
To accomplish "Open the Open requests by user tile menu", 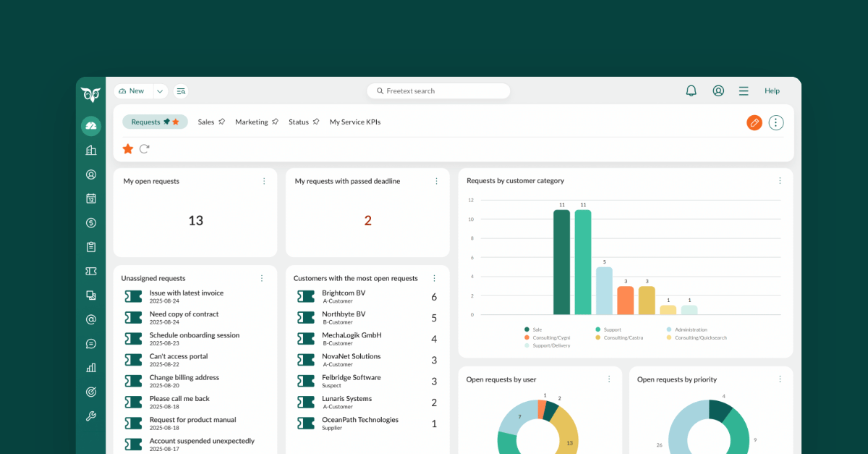I will click(x=609, y=379).
